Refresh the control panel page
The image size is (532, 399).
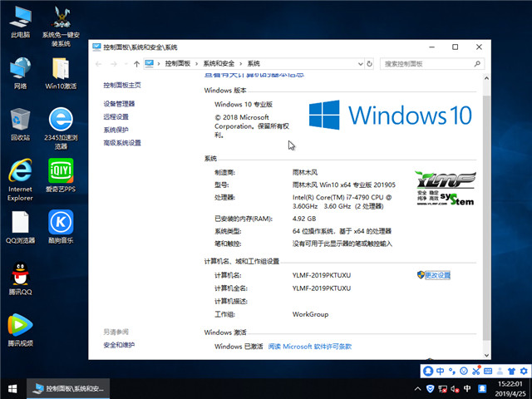369,64
